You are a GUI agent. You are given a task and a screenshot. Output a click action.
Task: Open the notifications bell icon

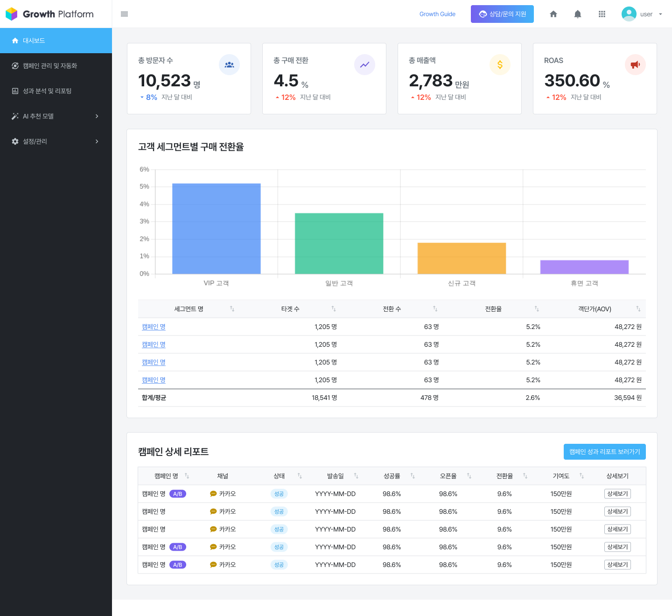coord(577,14)
